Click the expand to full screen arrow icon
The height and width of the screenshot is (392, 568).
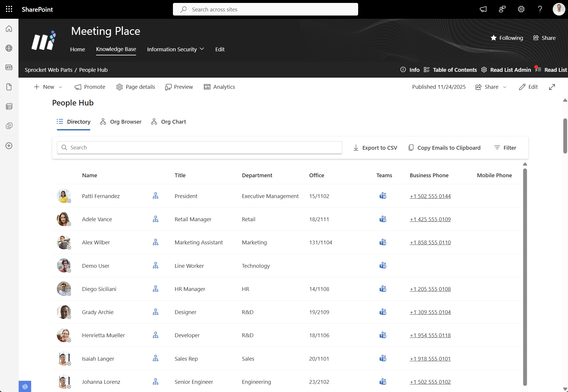(x=552, y=87)
